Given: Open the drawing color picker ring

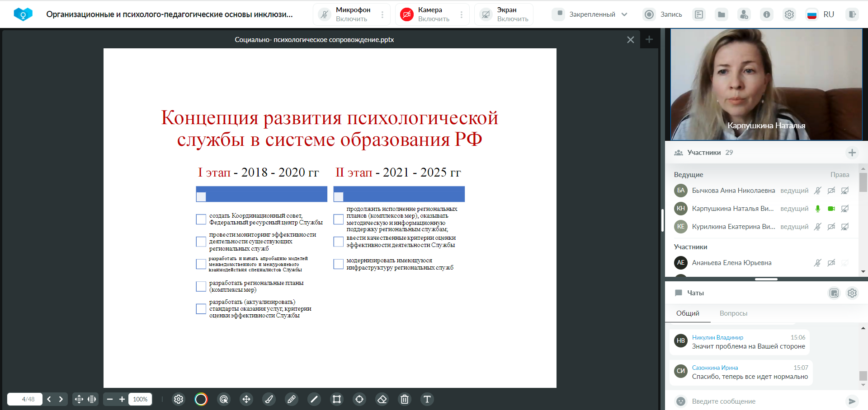Looking at the screenshot, I should (201, 399).
